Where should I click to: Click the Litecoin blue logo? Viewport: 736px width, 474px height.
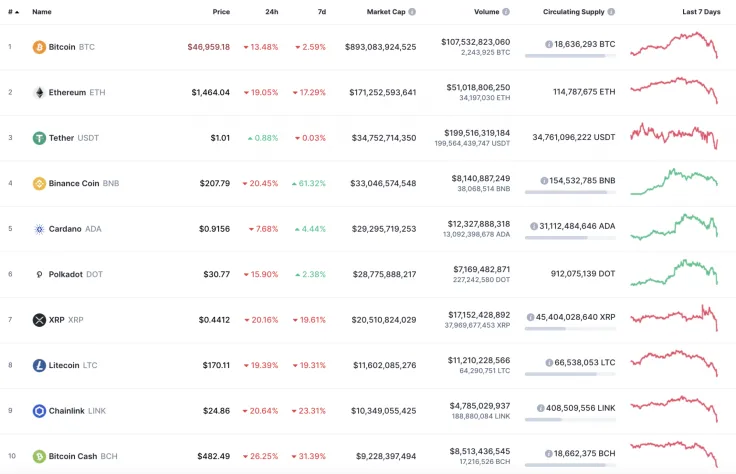(x=39, y=365)
